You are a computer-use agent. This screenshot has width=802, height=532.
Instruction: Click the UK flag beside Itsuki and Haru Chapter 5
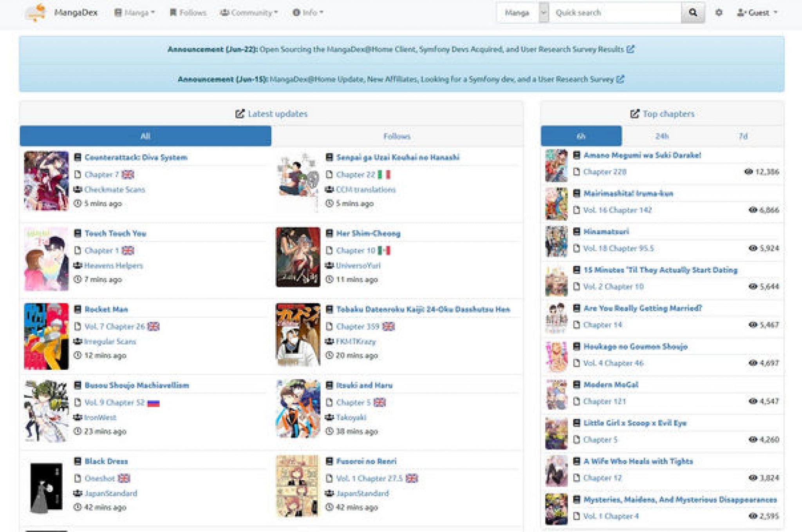(379, 402)
